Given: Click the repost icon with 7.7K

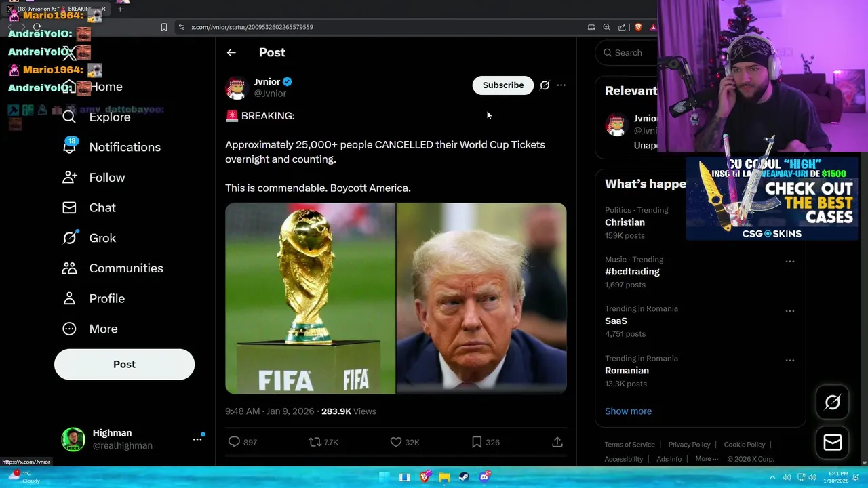Looking at the screenshot, I should click(315, 442).
